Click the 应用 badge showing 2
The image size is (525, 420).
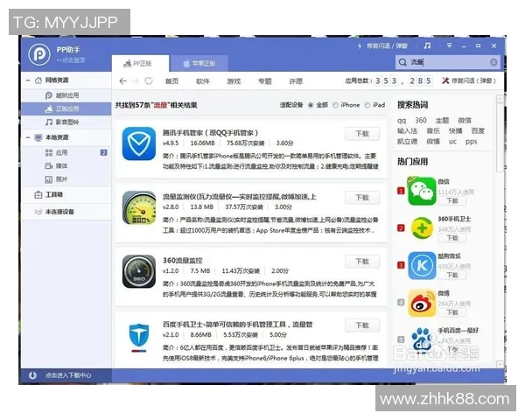(x=104, y=153)
